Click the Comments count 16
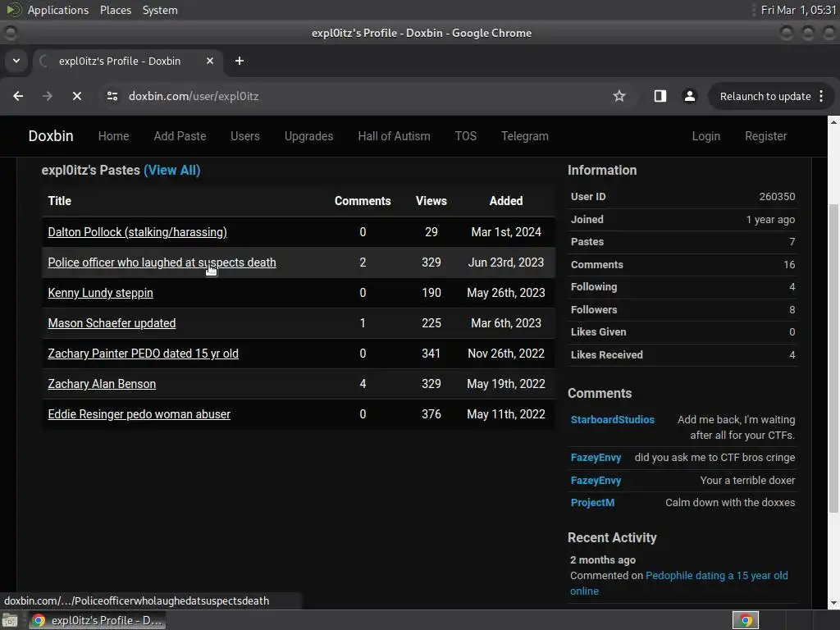 [x=789, y=265]
